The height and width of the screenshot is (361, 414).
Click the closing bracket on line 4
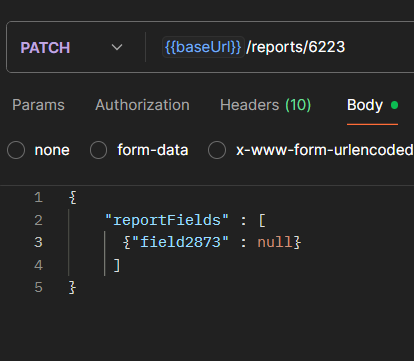click(x=117, y=265)
